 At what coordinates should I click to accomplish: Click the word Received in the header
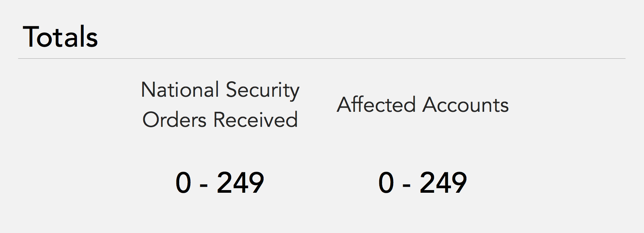pos(256,120)
